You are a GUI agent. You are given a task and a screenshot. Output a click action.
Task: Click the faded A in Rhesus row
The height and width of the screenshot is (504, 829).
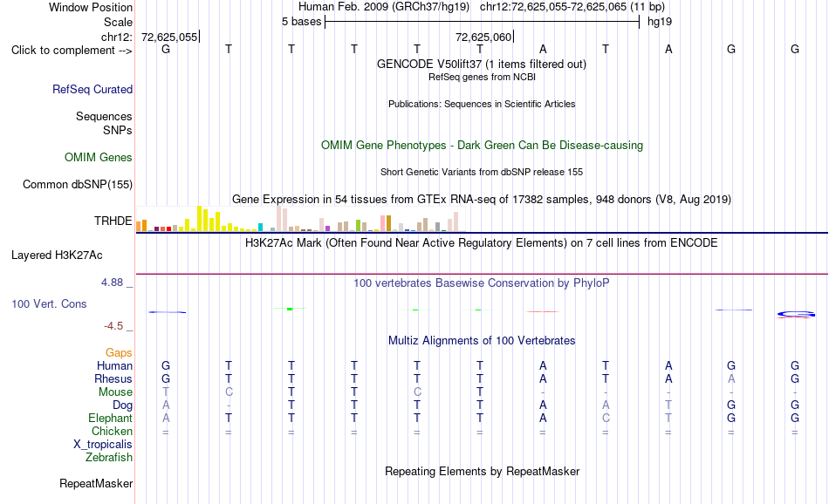tap(731, 378)
